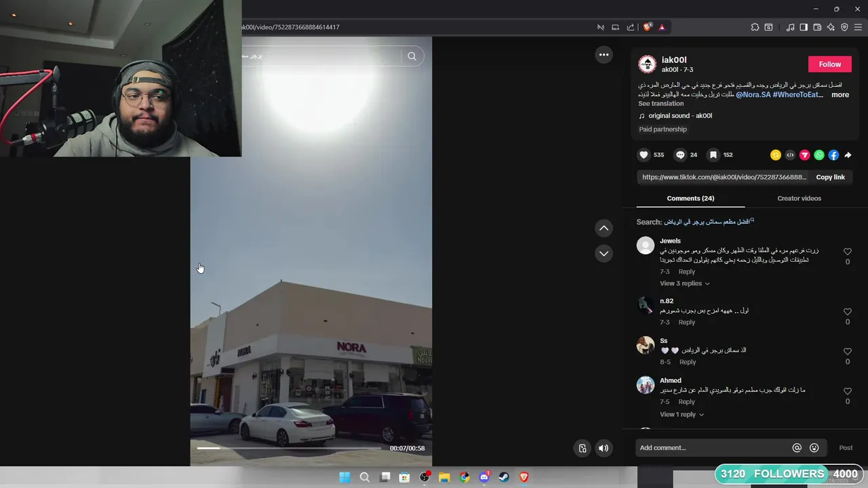Open the iak00l profile avatar
Image resolution: width=868 pixels, height=488 pixels.
[x=647, y=64]
